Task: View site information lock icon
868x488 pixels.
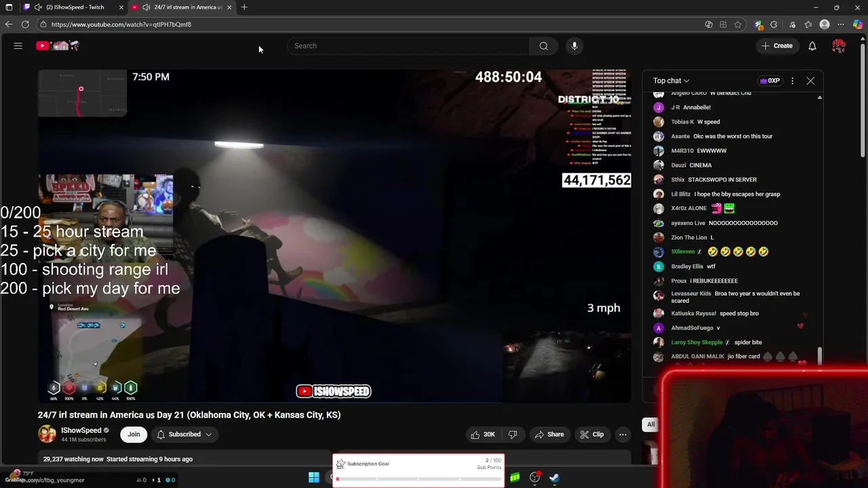Action: tap(43, 24)
